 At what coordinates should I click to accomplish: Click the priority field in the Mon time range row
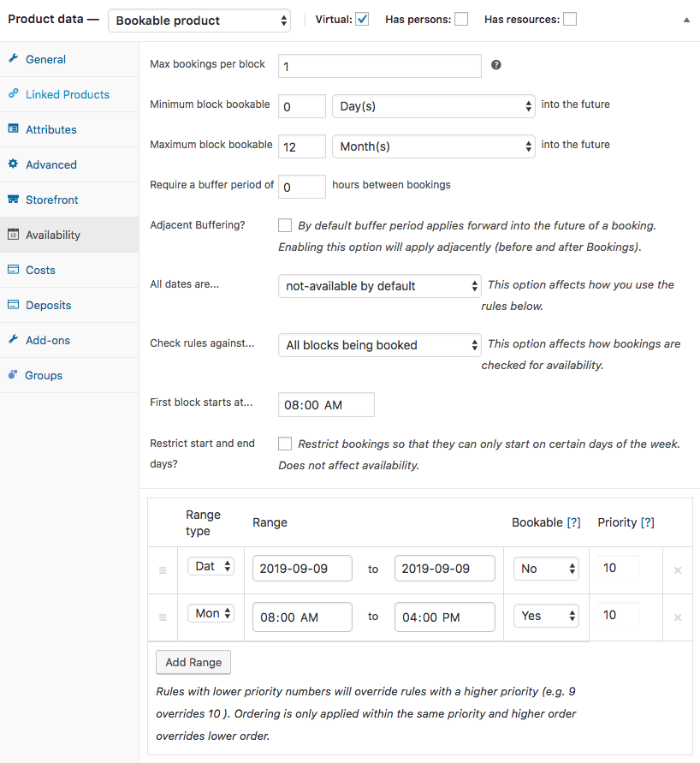[619, 615]
